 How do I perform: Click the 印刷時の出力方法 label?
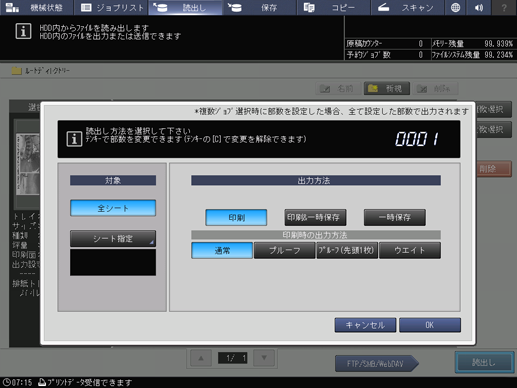click(316, 235)
